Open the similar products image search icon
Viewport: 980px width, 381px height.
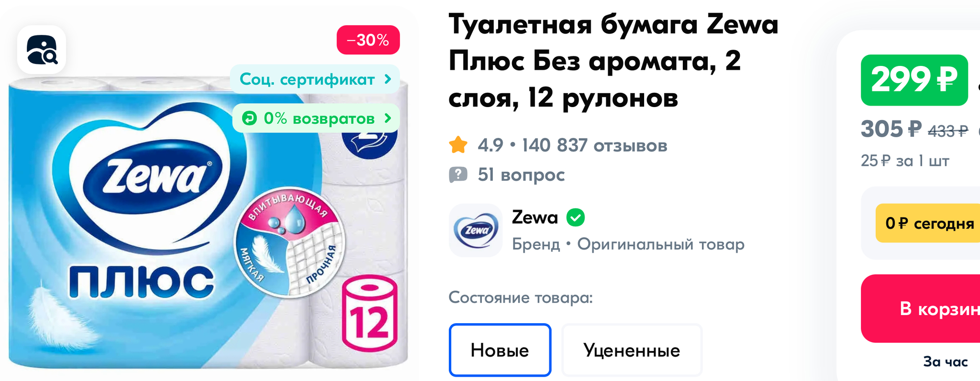(x=42, y=50)
